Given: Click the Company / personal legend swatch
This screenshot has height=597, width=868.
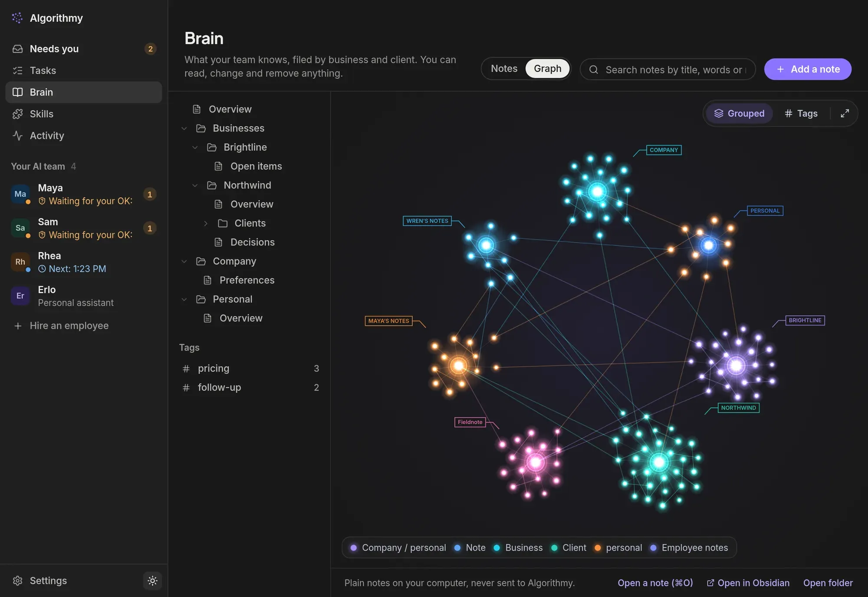Looking at the screenshot, I should click(354, 548).
